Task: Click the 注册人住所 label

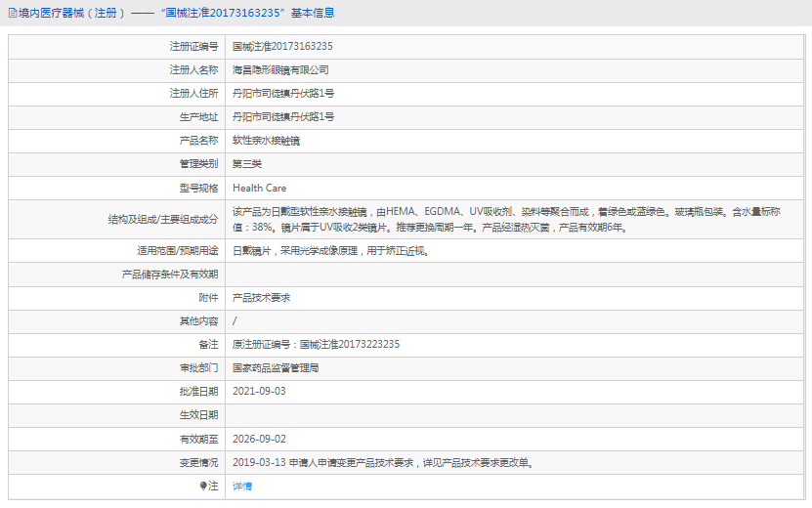Action: 193,93
